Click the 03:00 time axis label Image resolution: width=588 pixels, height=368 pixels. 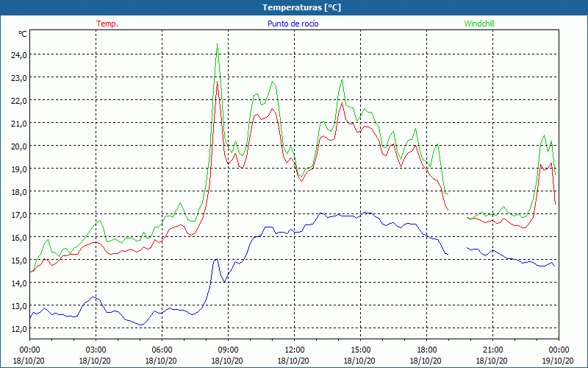[x=96, y=350]
